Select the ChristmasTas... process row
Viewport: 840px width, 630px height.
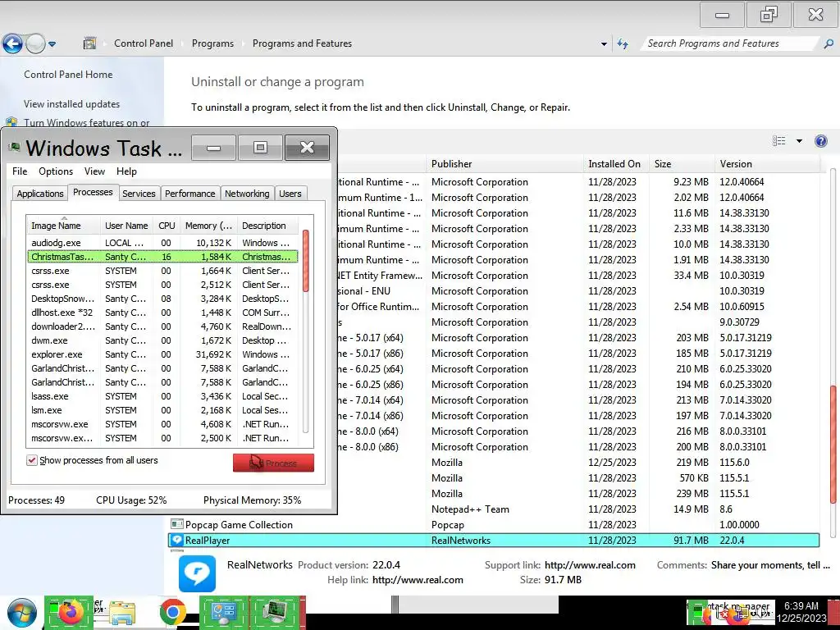163,257
